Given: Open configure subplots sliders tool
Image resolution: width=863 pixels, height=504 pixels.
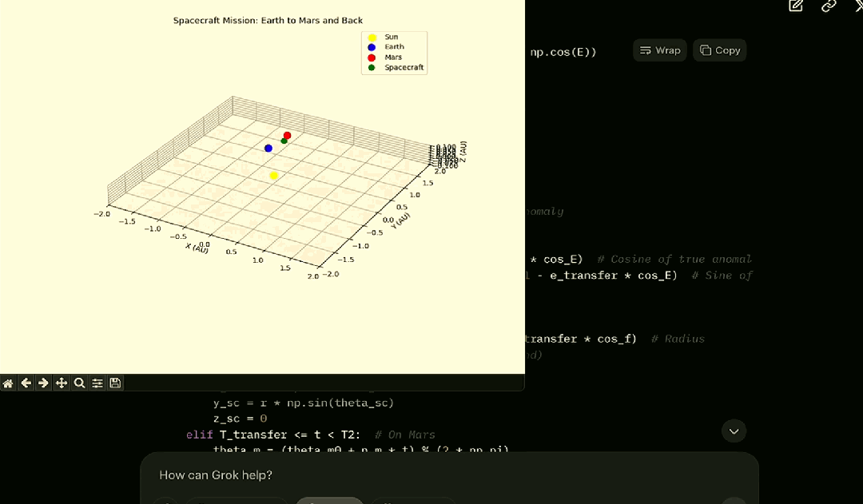Looking at the screenshot, I should tap(97, 383).
